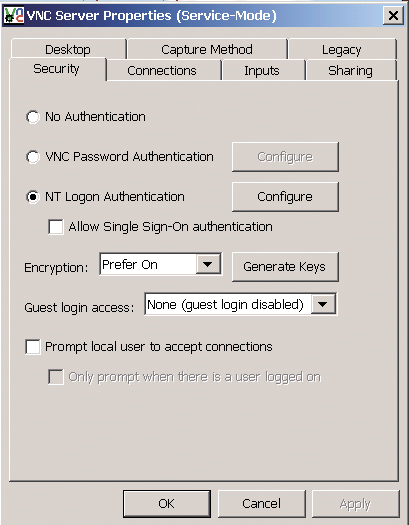Click the Generate Keys button
The image size is (409, 525).
[285, 267]
